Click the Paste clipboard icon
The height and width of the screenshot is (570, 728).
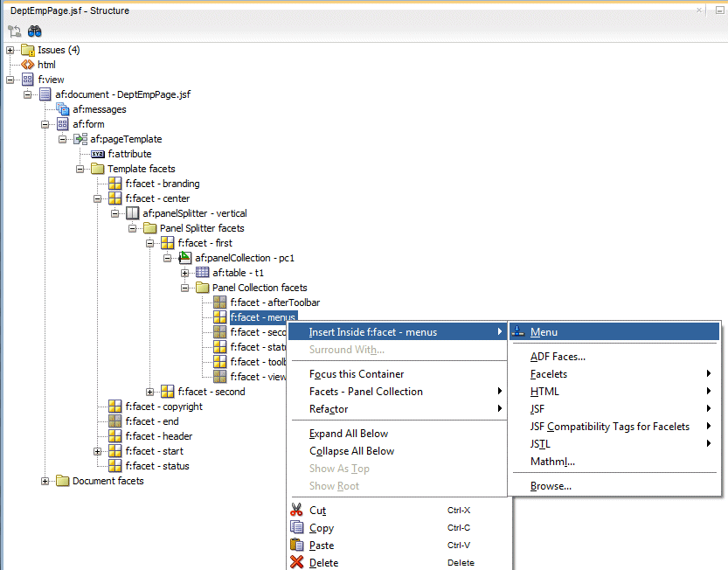[x=296, y=545]
